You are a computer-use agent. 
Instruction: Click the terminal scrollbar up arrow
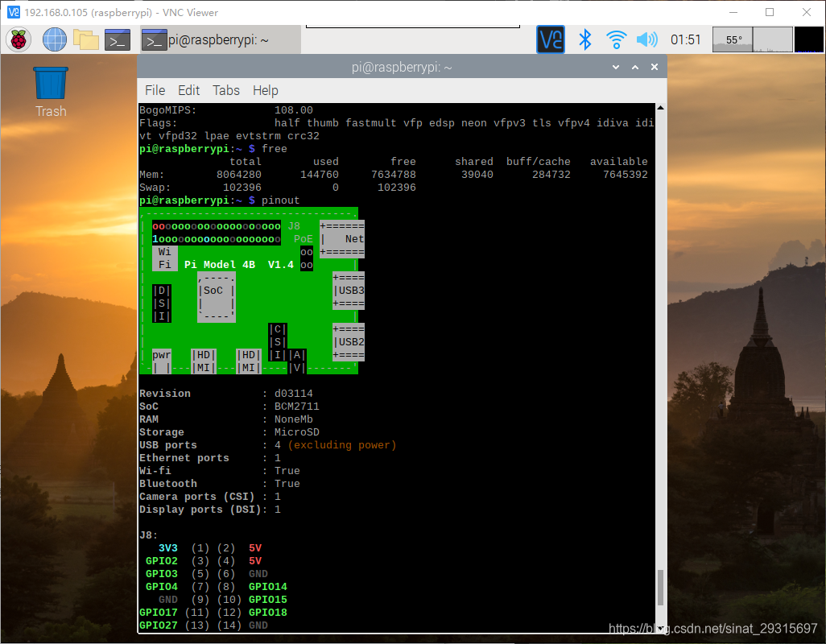[x=660, y=107]
